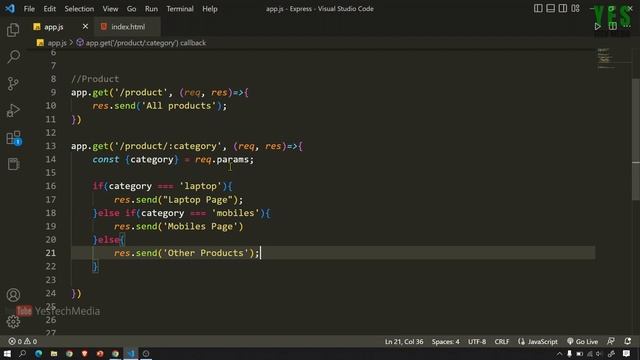
Task: Select the app.js editor tab
Action: 53,27
